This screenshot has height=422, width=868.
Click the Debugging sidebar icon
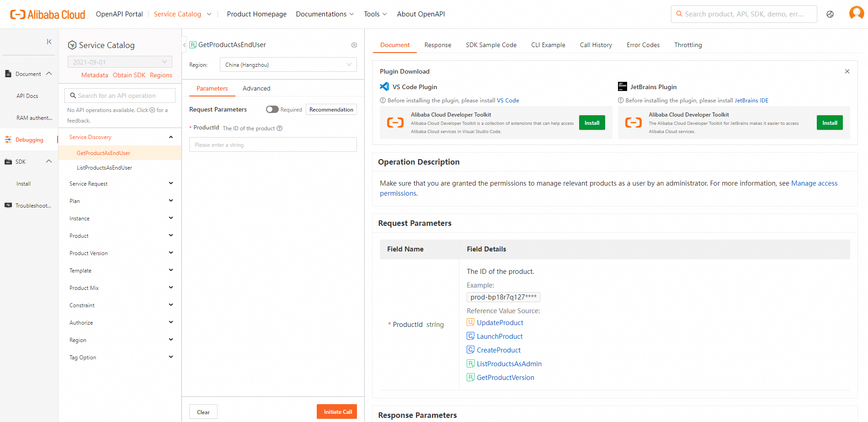tap(8, 140)
